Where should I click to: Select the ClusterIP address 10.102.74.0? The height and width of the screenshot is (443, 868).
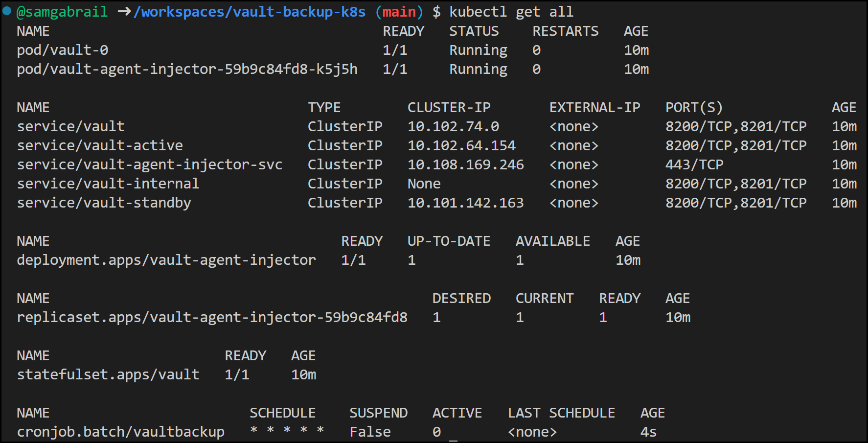(x=454, y=126)
